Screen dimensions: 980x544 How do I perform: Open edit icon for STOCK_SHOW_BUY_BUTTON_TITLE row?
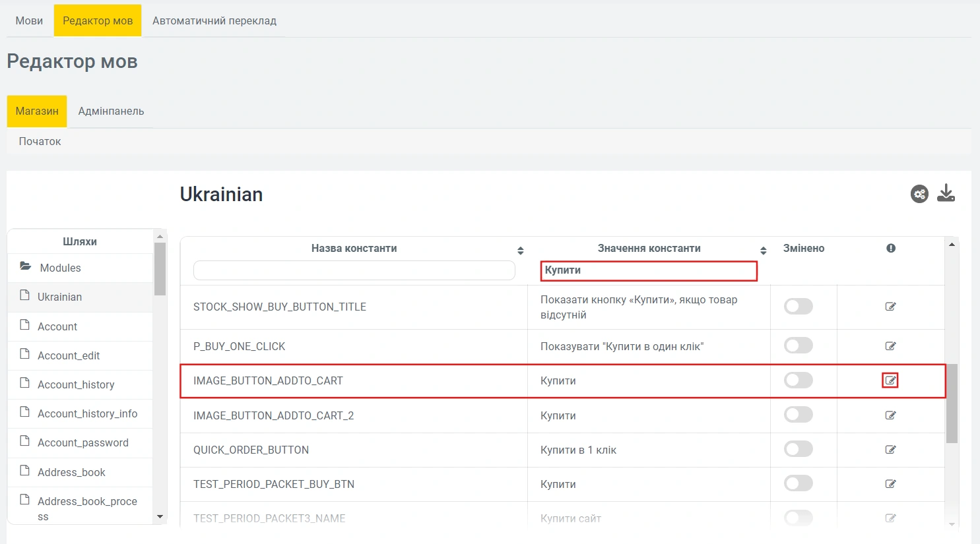coord(890,307)
